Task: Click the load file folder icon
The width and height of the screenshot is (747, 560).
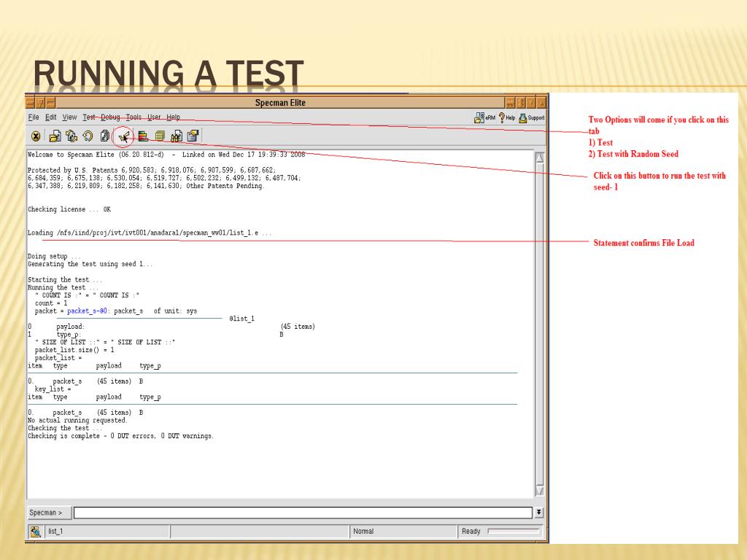Action: 55,136
